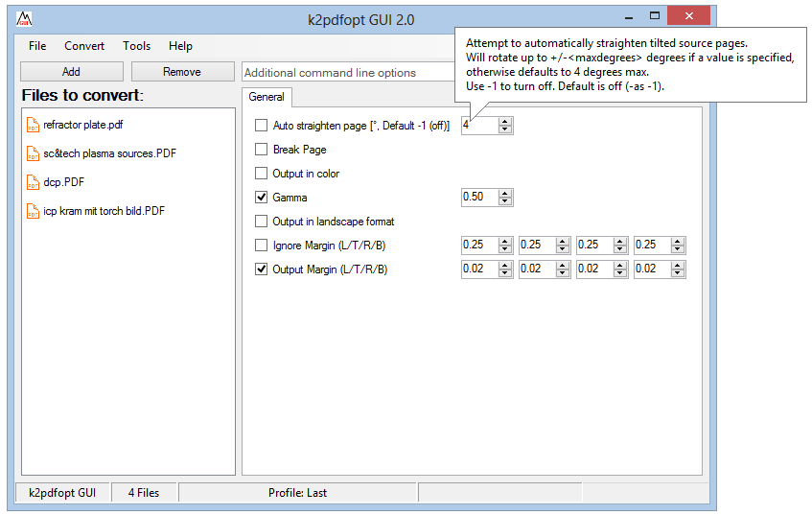812x515 pixels.
Task: Click the Add button
Action: (72, 72)
